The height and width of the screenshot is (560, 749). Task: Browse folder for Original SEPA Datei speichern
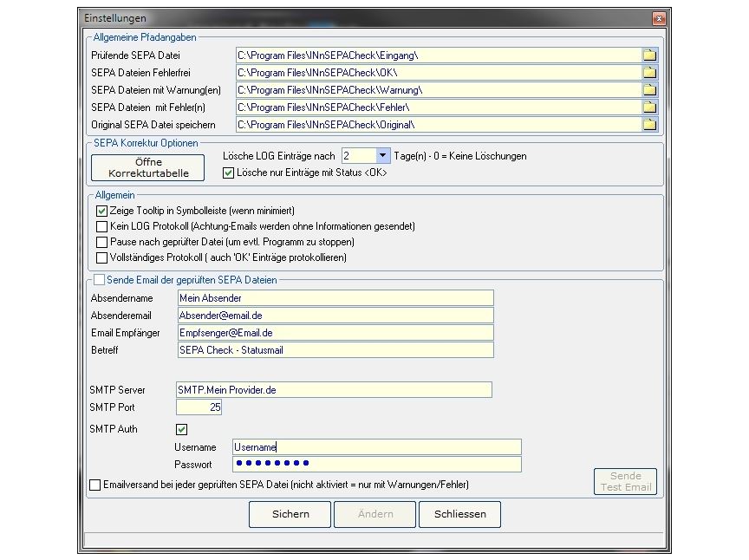[649, 125]
